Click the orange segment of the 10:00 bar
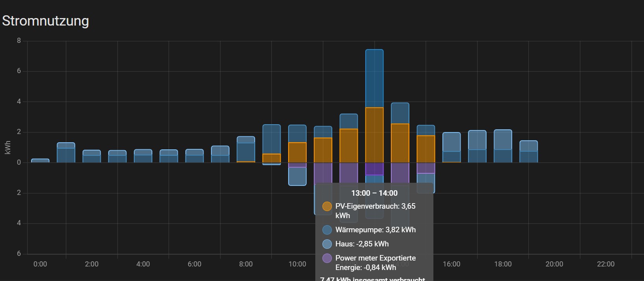 coord(297,152)
